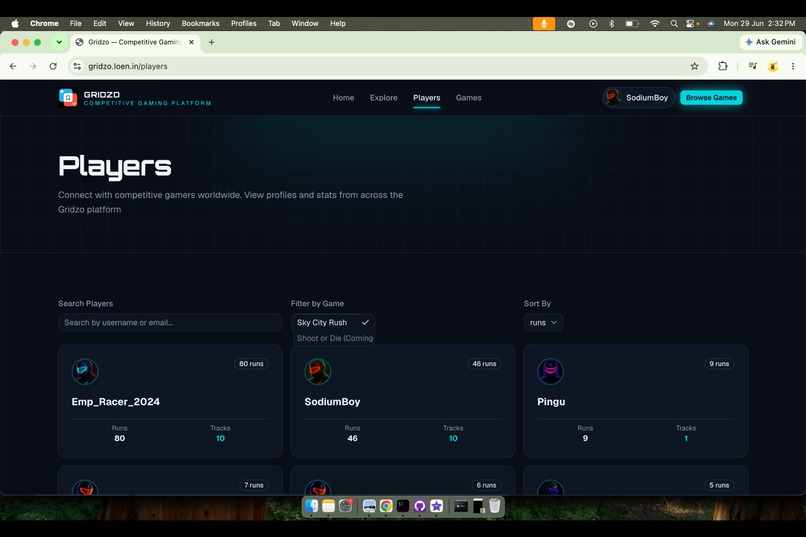
Task: Open the Sort By runs dropdown
Action: pos(543,322)
